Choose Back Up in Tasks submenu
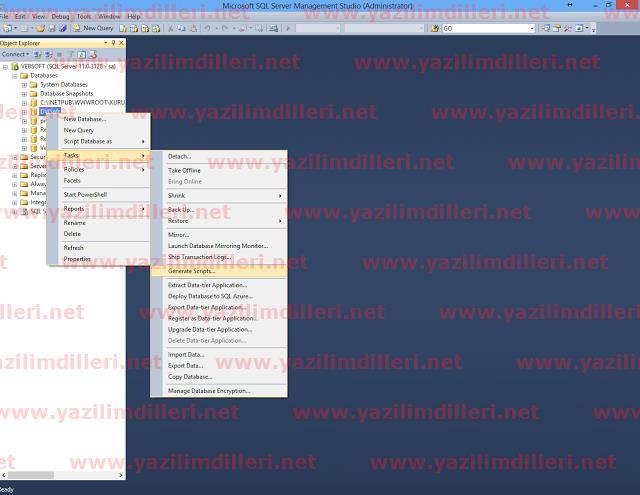Screen dimensions: 640x495 [x=219, y=209]
